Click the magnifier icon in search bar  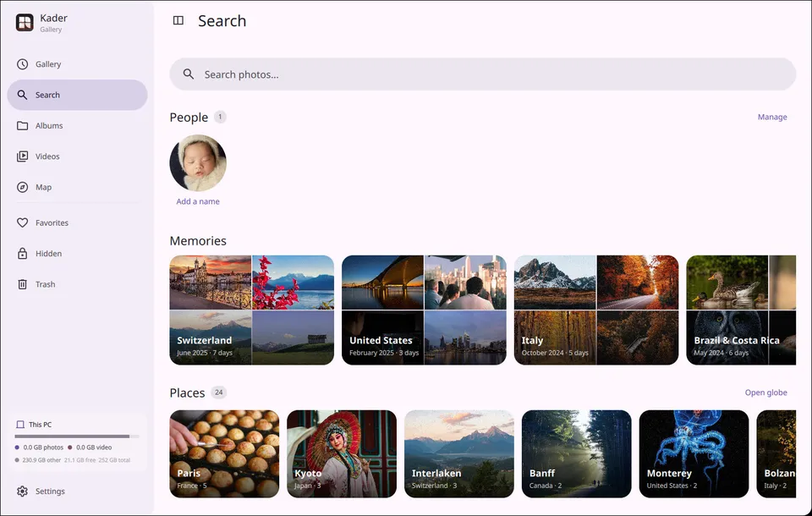(x=189, y=74)
